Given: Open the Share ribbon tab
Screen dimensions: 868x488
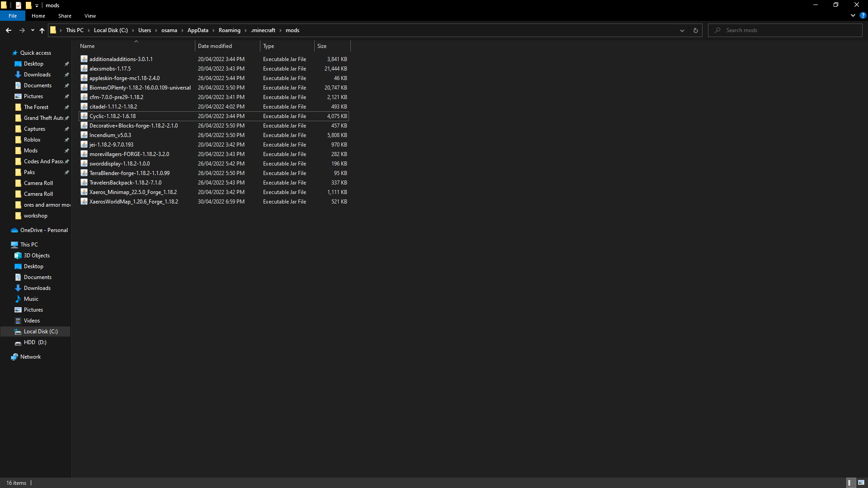Looking at the screenshot, I should [x=65, y=16].
